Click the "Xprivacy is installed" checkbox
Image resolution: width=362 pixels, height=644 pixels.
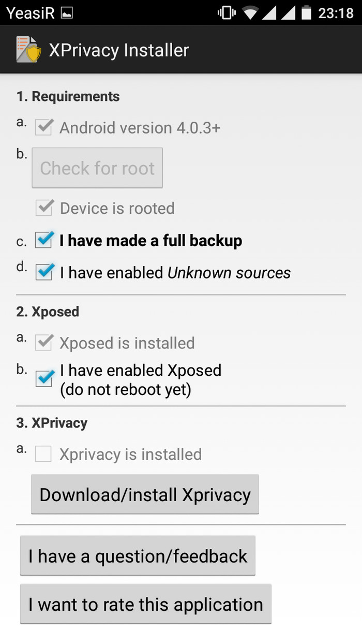tap(43, 455)
